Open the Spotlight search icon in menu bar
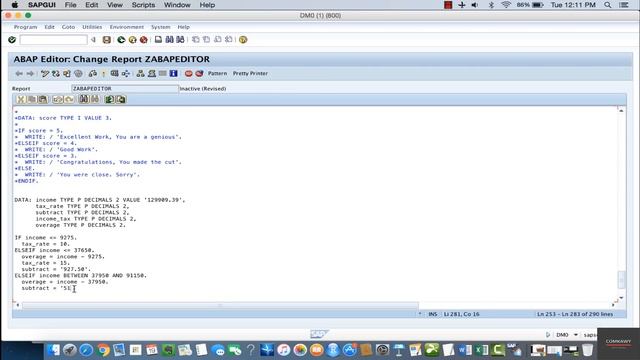This screenshot has width=640, height=360. [x=608, y=5]
